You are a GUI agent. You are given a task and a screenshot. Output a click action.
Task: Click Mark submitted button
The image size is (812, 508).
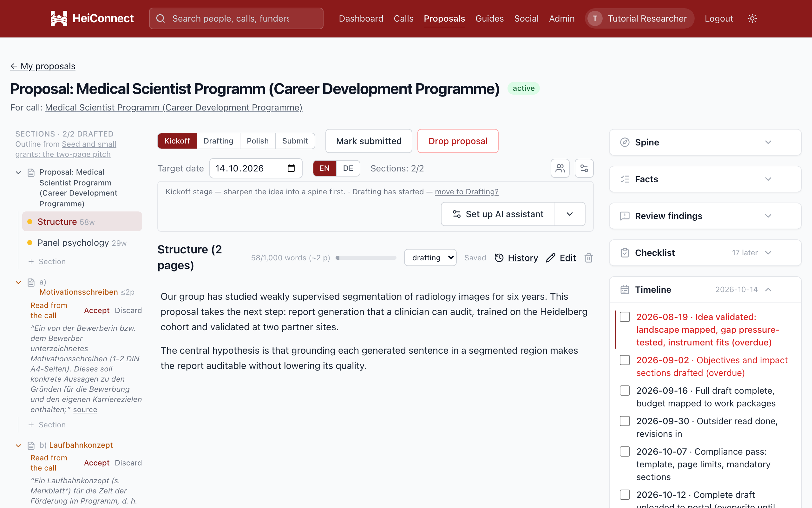point(369,141)
